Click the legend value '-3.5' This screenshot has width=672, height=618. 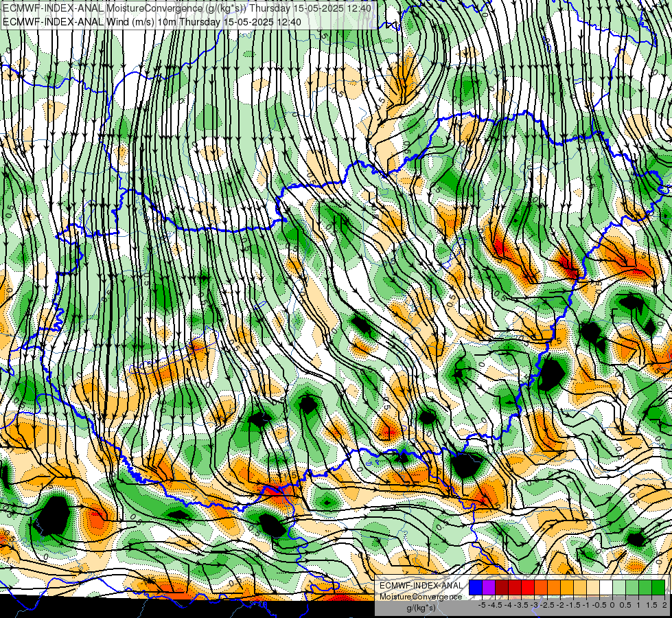[521, 605]
